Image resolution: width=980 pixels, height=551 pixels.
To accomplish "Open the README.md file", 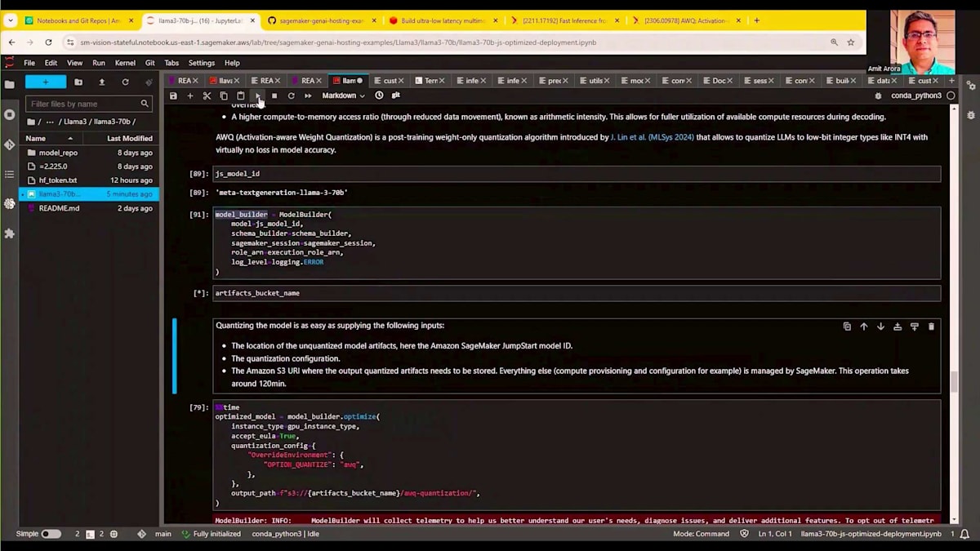I will [89, 208].
